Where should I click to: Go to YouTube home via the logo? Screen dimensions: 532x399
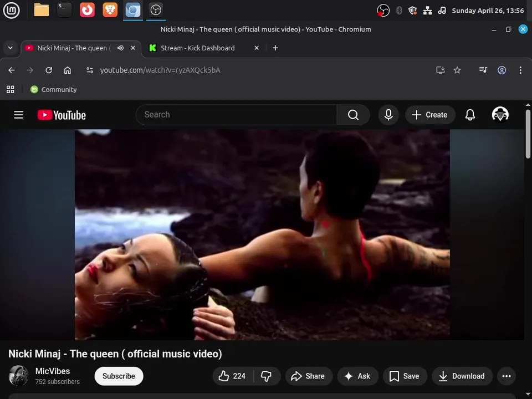tap(62, 115)
